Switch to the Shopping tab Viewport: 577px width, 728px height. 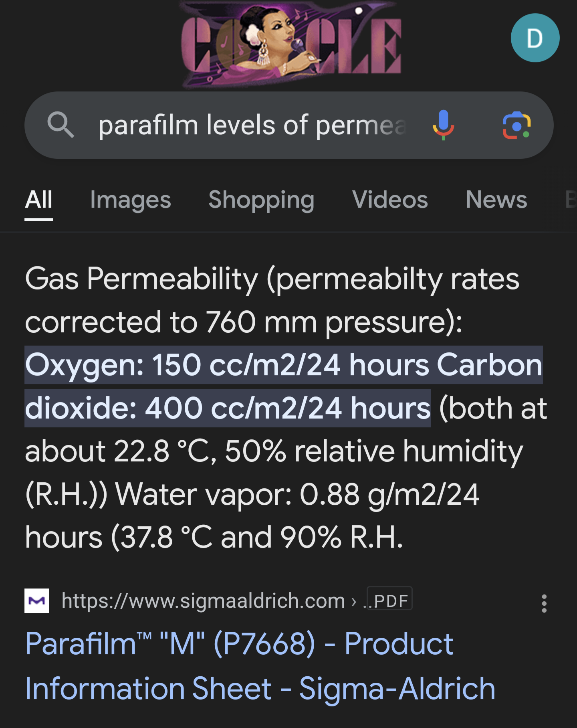[x=261, y=200]
